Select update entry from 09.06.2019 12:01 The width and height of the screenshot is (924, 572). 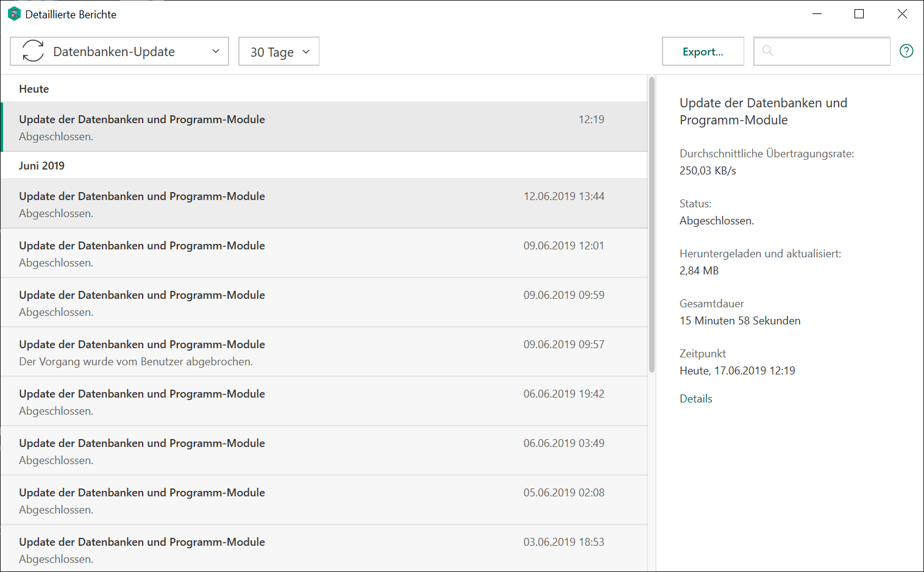click(323, 253)
